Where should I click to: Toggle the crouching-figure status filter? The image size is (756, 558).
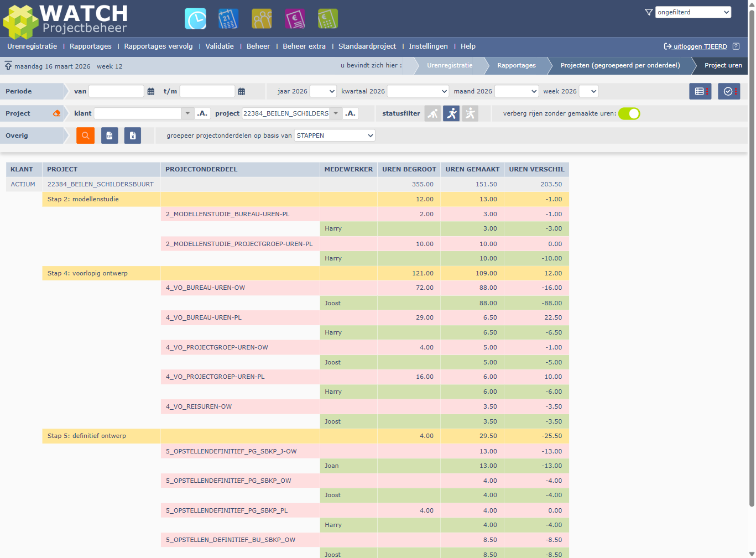tap(433, 113)
